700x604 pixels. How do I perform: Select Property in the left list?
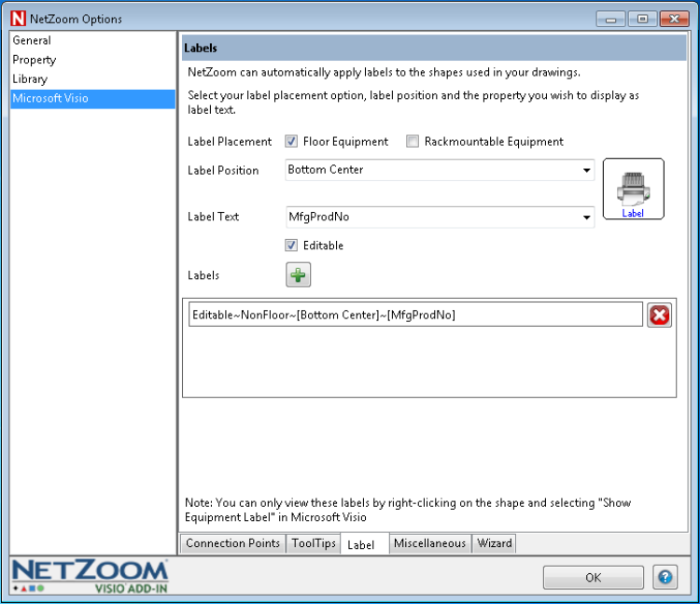point(92,60)
